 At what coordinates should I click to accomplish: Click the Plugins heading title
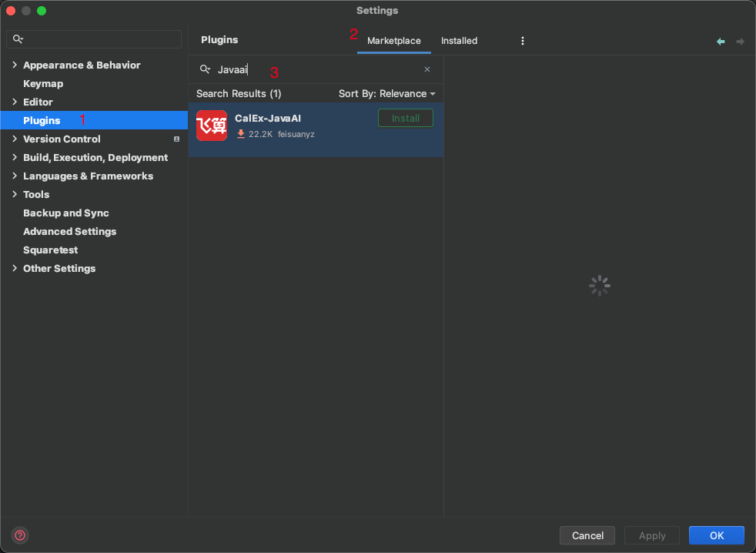(219, 39)
